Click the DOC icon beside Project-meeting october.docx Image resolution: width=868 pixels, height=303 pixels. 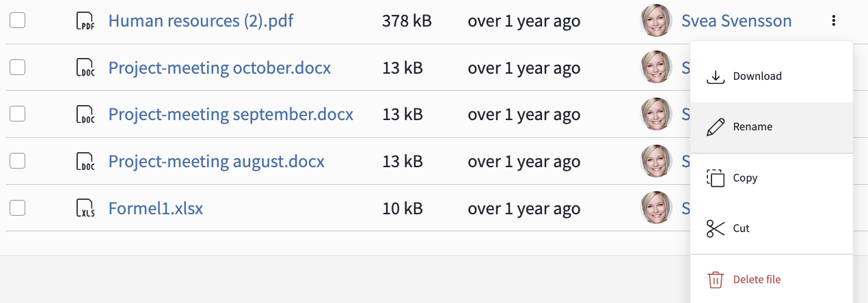(x=85, y=68)
